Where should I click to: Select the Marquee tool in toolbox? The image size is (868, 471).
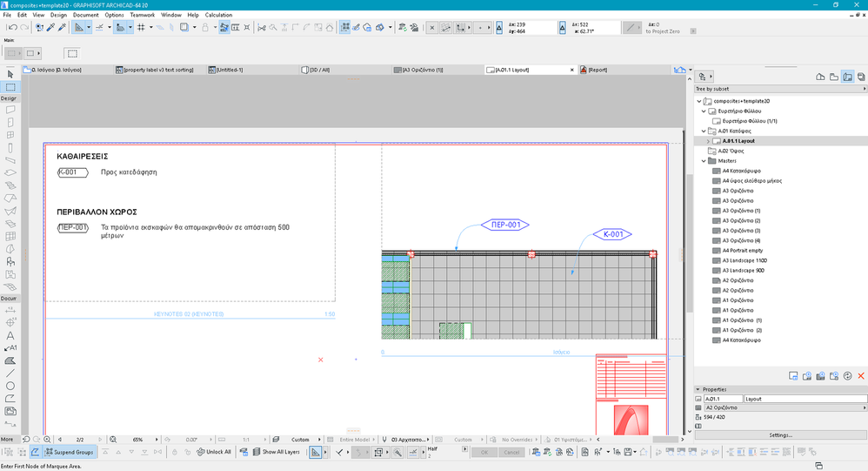coord(10,87)
